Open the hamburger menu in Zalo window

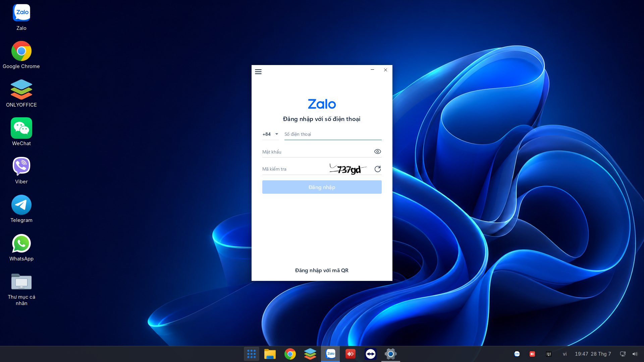(x=258, y=72)
